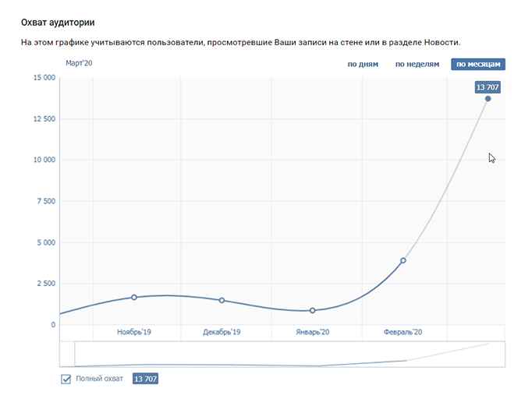Click the Февраль'20 data point circle
The width and height of the screenshot is (532, 399).
pyautogui.click(x=403, y=260)
